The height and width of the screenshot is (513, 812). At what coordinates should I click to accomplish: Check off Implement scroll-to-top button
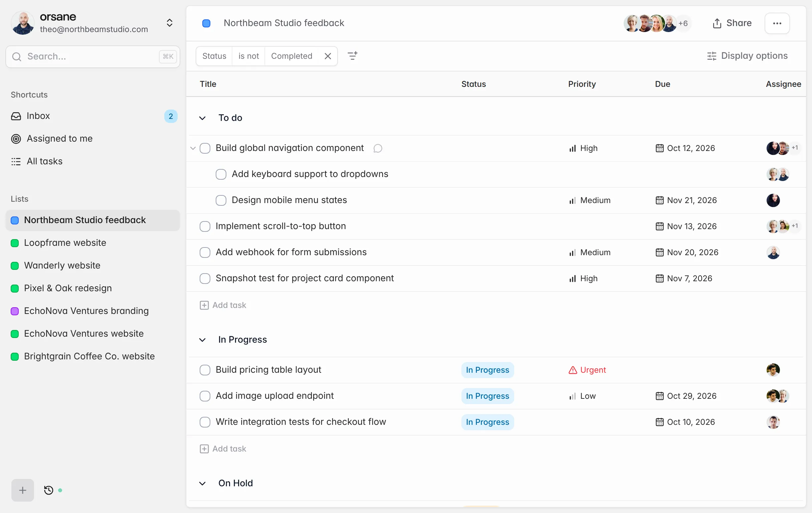(x=205, y=226)
